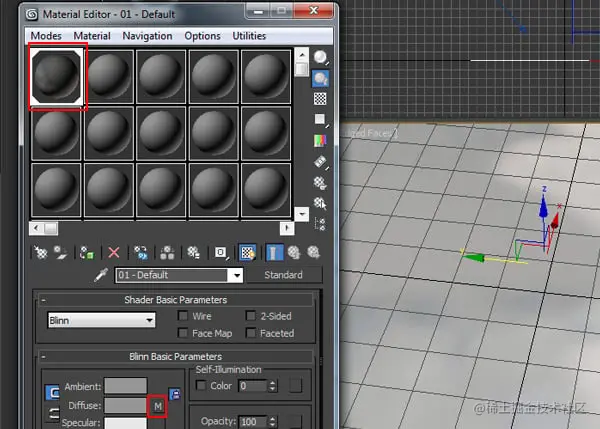600x429 pixels.
Task: Select the first highlighted sample slot
Action: point(57,77)
